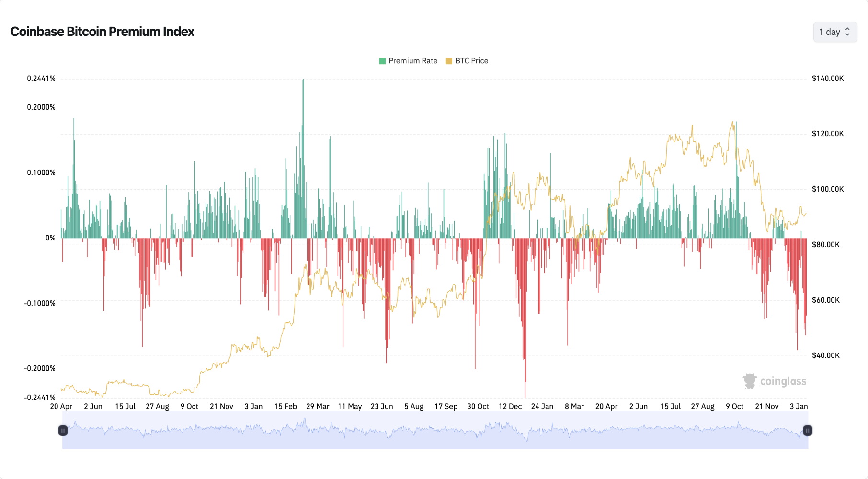Click the Coinbase Bitcoin Premium Index title

click(102, 32)
